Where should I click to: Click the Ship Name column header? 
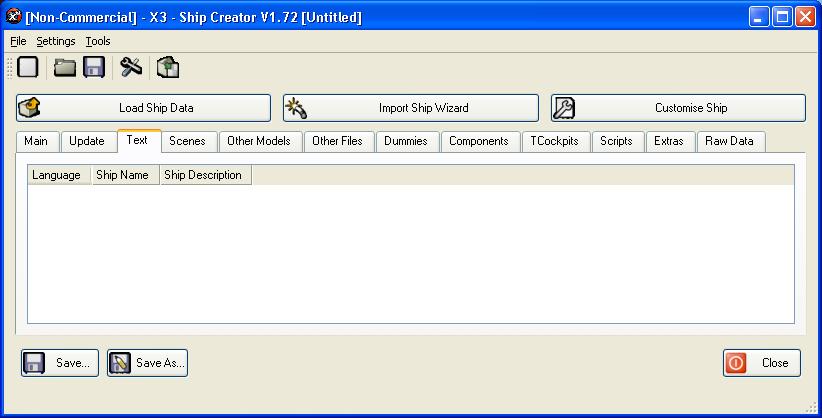tap(126, 175)
